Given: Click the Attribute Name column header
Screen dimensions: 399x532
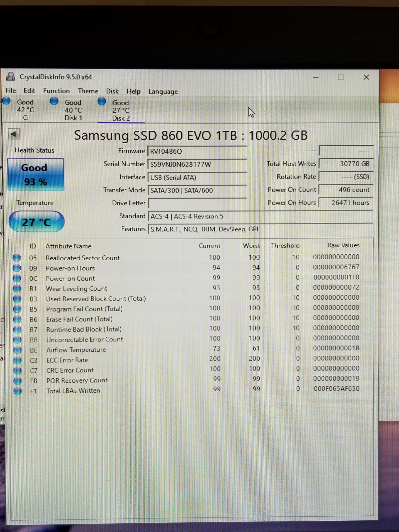Looking at the screenshot, I should coord(68,246).
